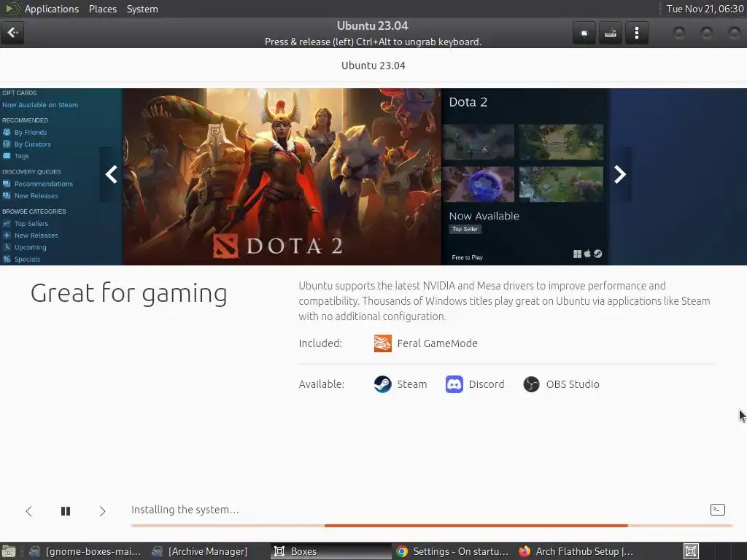Switch to gnome-boxes-mai... taskbar window
The width and height of the screenshot is (747, 560).
85,551
